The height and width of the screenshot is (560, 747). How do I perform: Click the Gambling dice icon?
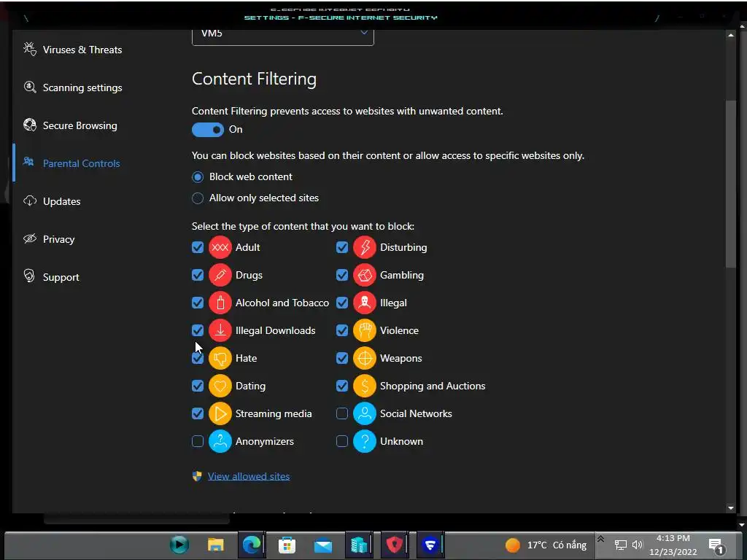(x=365, y=275)
